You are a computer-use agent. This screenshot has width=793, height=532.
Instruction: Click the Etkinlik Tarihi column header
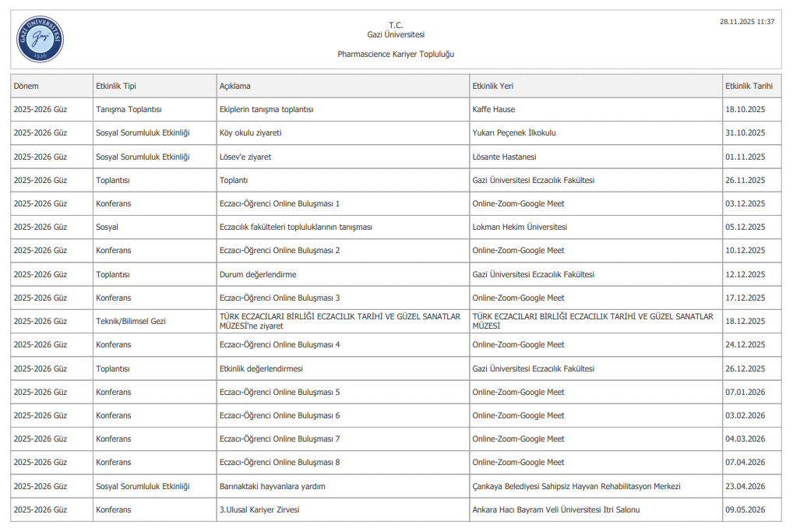[x=748, y=86]
